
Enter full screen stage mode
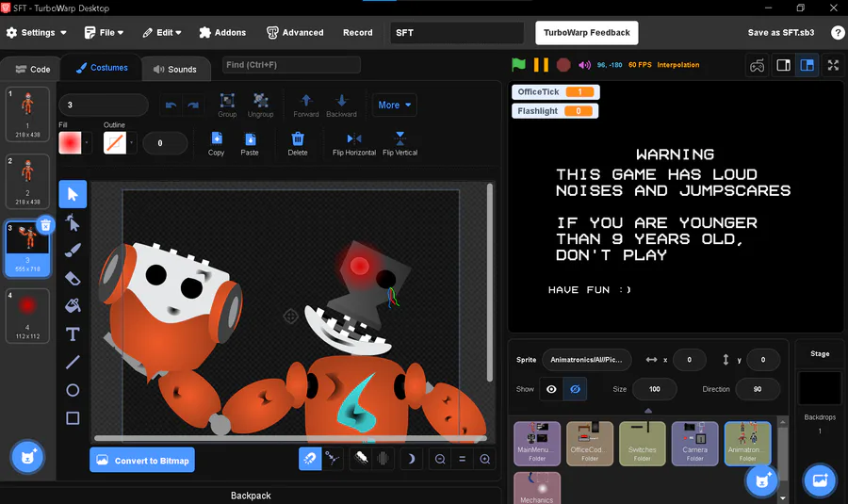pyautogui.click(x=834, y=65)
